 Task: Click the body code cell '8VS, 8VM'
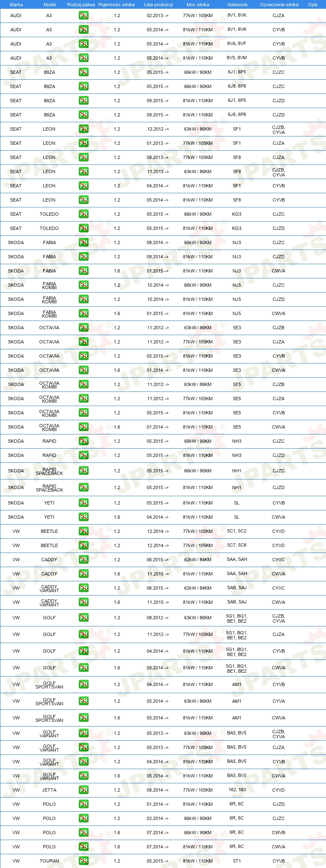click(237, 58)
